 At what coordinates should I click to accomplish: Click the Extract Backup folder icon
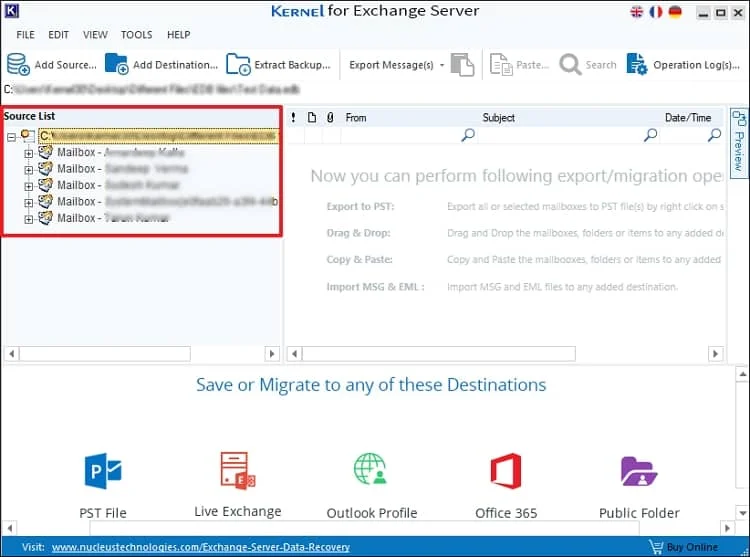pos(238,65)
